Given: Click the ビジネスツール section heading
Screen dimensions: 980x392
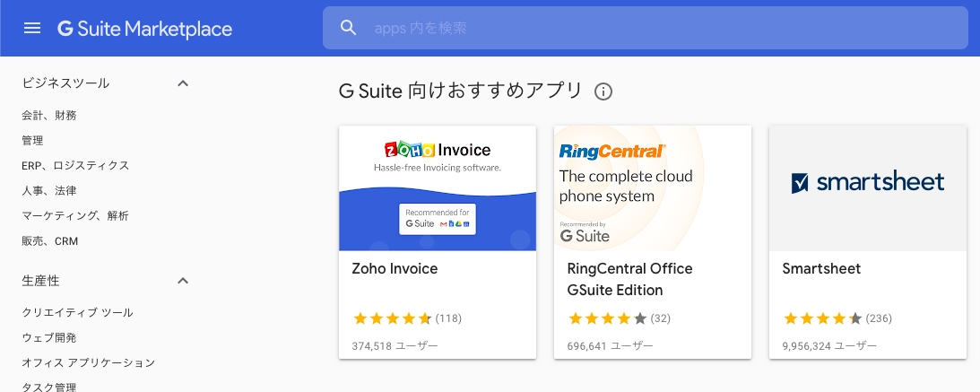Looking at the screenshot, I should [x=65, y=83].
